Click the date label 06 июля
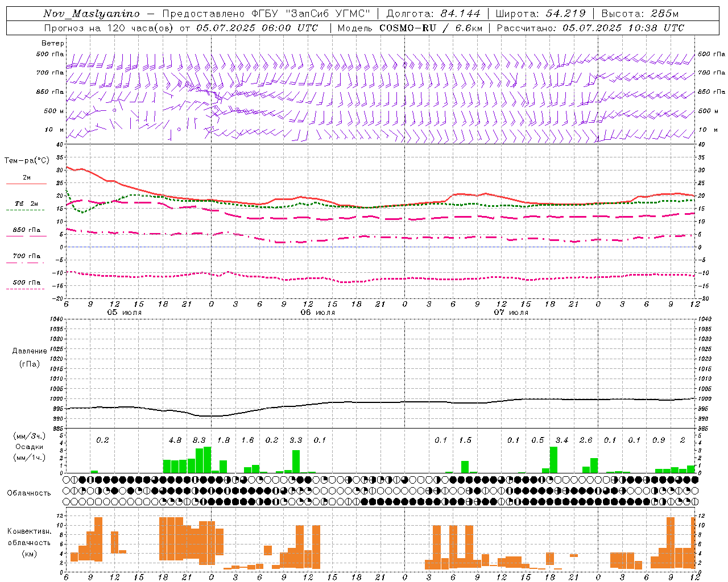The image size is (728, 582). (318, 313)
